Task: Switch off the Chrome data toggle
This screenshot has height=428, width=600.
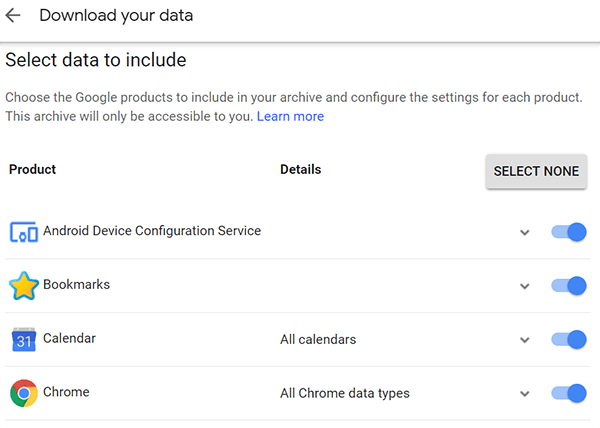Action: [569, 393]
